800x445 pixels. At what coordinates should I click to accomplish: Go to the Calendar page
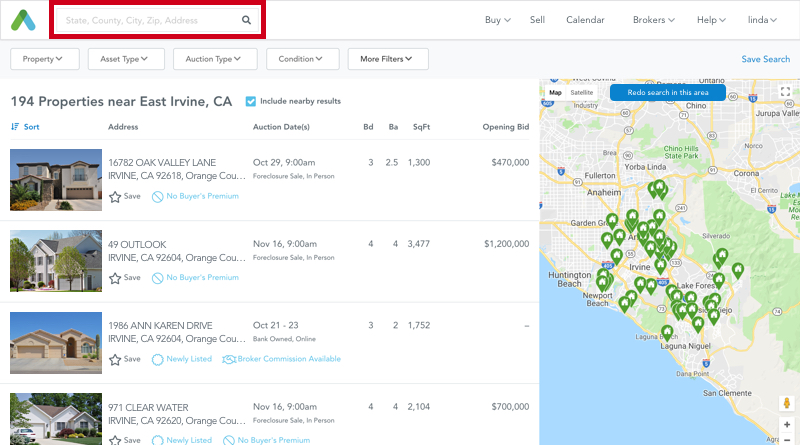click(x=585, y=20)
